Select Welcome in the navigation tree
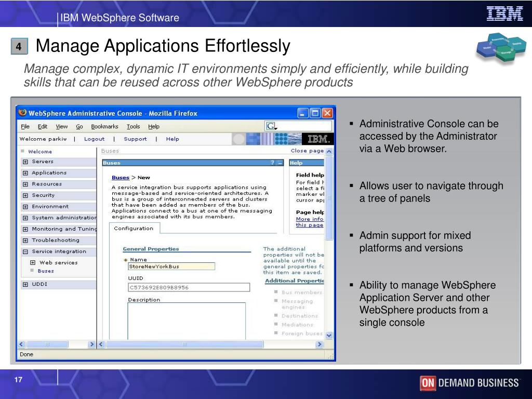Viewport: 532px width, 399px height. pyautogui.click(x=40, y=152)
